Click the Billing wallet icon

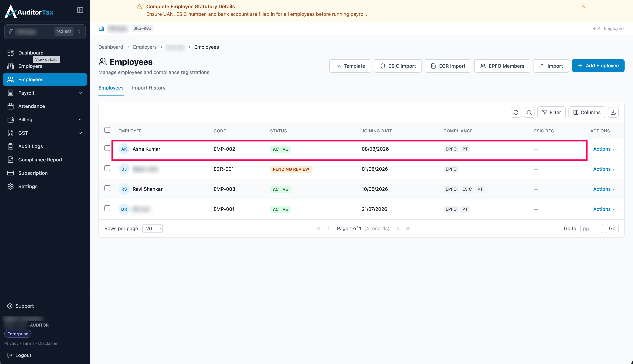(11, 120)
